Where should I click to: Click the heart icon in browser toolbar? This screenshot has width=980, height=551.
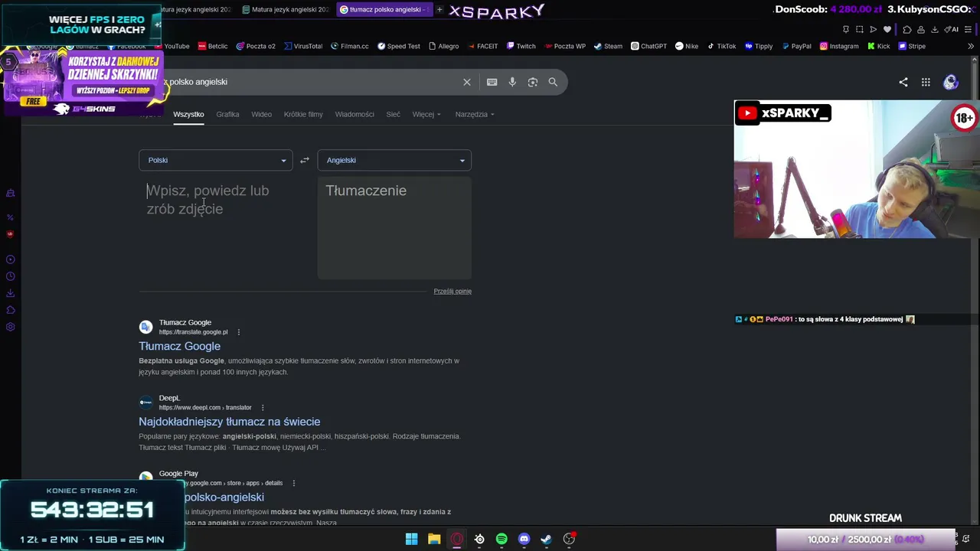coord(887,29)
